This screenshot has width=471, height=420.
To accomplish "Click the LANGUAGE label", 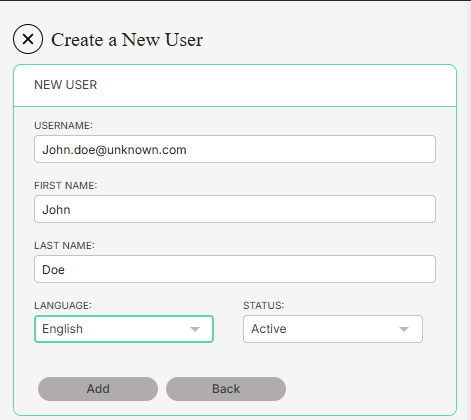I will [x=63, y=306].
